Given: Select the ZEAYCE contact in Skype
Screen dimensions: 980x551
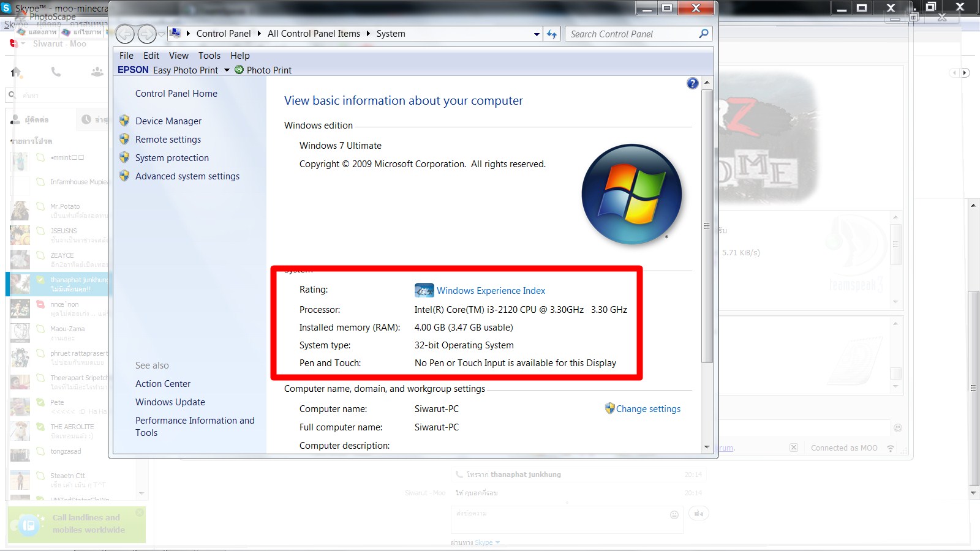Looking at the screenshot, I should (59, 260).
